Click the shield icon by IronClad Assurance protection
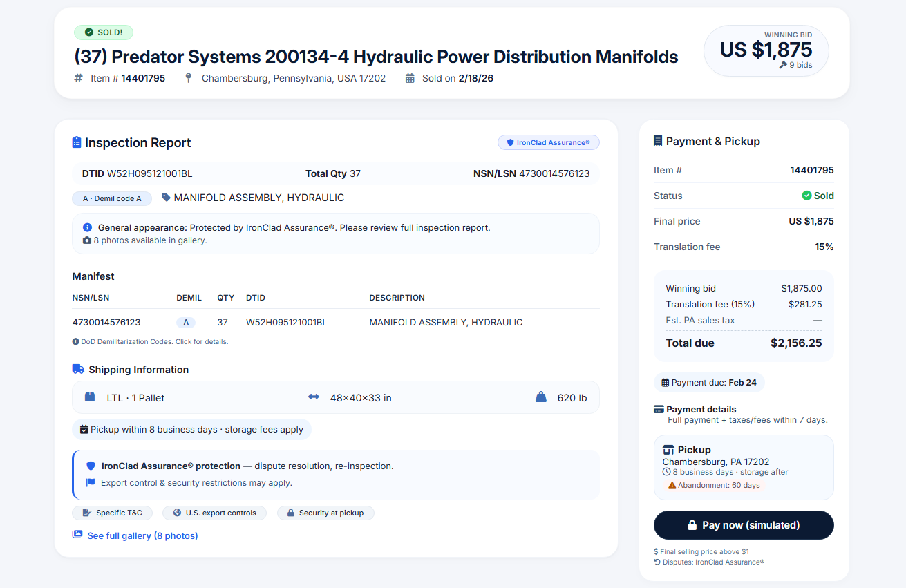Viewport: 906px width, 588px height. point(91,466)
